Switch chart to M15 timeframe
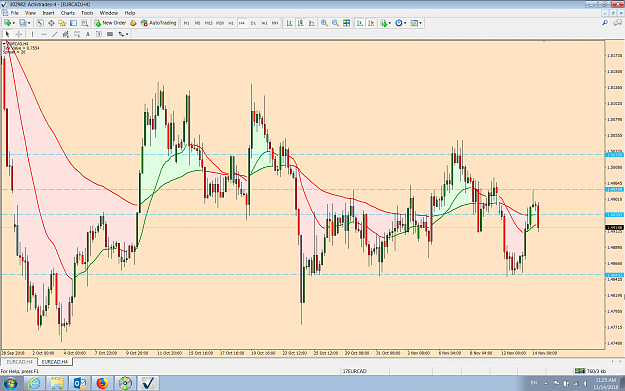This screenshot has width=625, height=391. [208, 23]
